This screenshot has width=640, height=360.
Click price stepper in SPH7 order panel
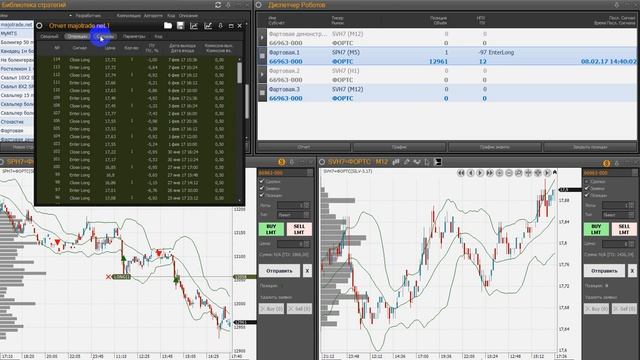tap(307, 244)
